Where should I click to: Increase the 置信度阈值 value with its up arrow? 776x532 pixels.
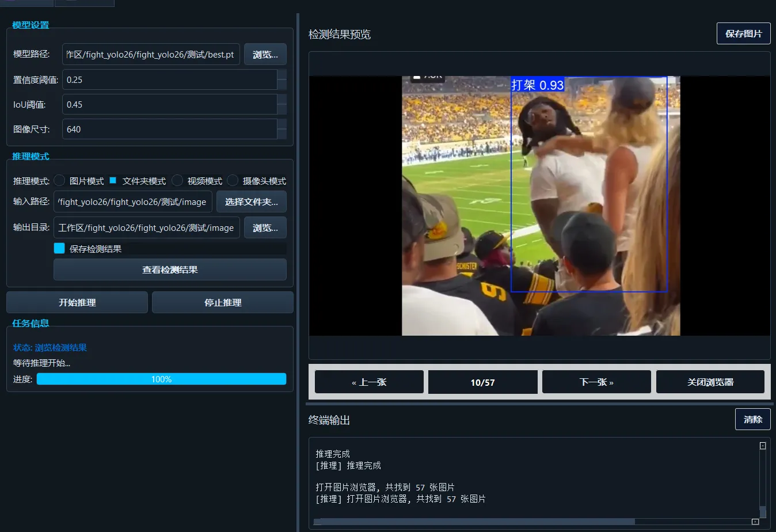pos(282,75)
